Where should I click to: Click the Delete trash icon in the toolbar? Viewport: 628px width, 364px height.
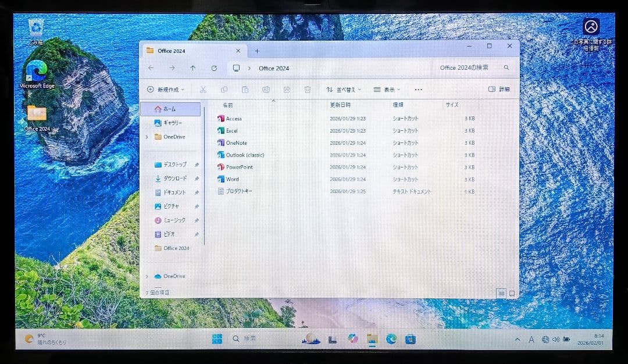click(307, 90)
